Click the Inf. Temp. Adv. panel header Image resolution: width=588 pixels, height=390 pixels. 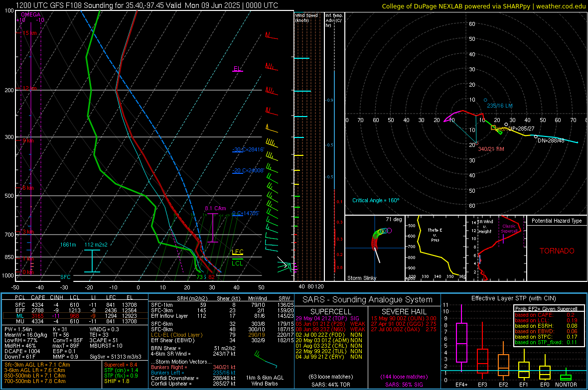[334, 20]
